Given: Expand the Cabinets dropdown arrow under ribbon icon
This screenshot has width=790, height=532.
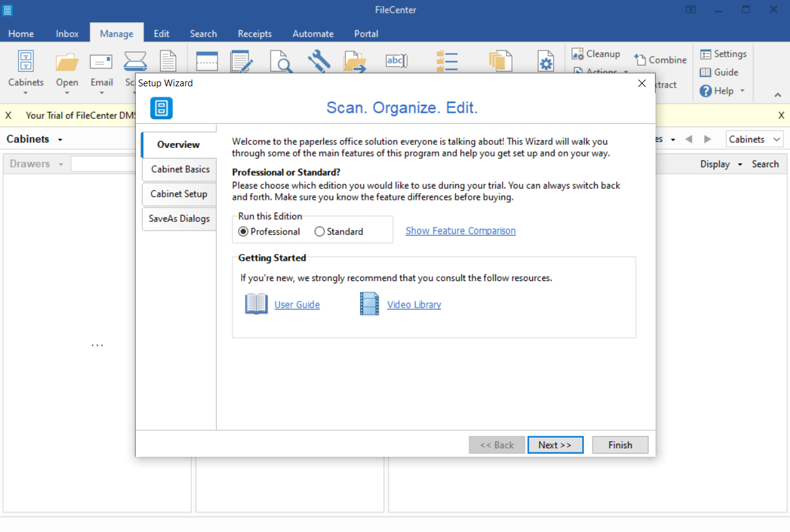Looking at the screenshot, I should (x=26, y=93).
